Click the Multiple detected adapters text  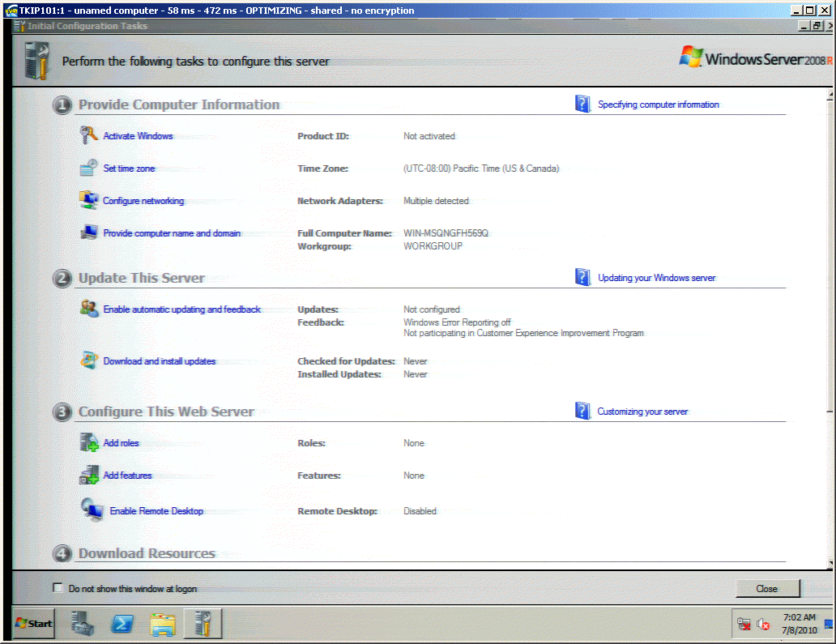(x=436, y=201)
